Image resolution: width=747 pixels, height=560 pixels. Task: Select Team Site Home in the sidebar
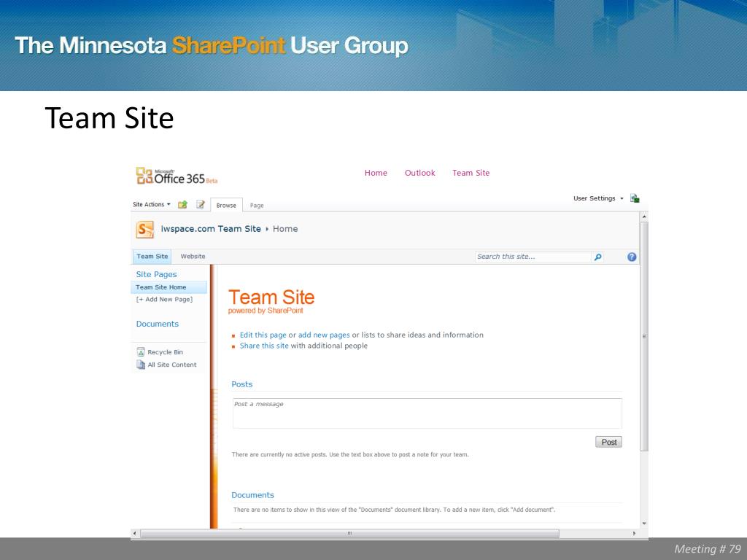pos(169,287)
